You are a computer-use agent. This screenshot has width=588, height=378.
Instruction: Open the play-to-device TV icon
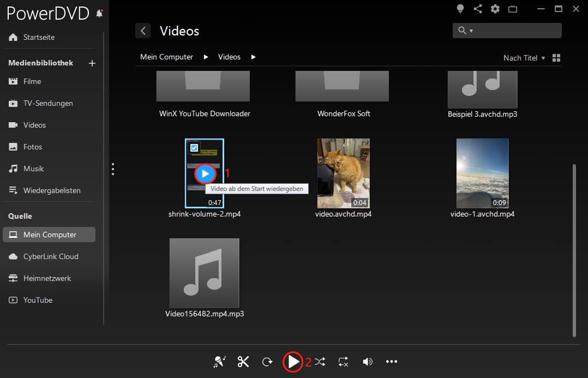point(513,9)
